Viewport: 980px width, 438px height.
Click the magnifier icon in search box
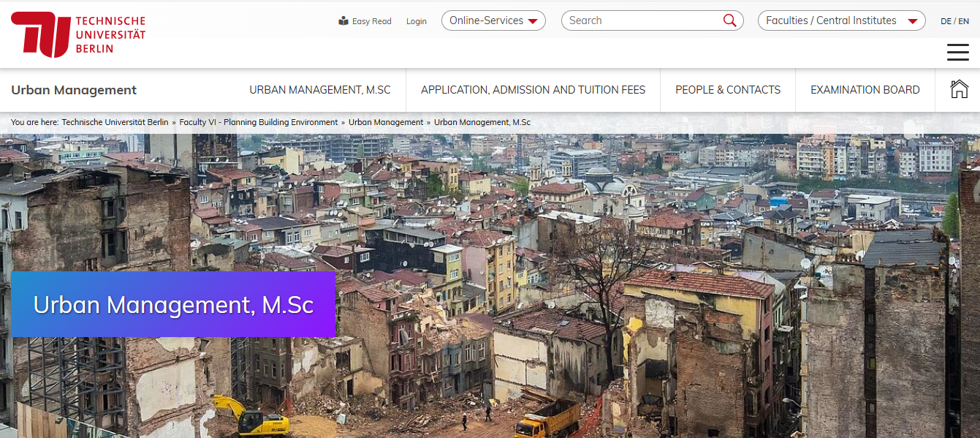(729, 20)
